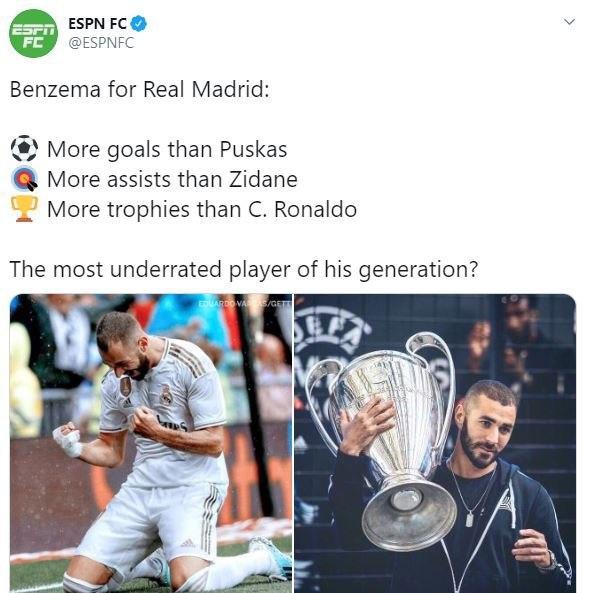Open the ESPN FC display name

[97, 23]
